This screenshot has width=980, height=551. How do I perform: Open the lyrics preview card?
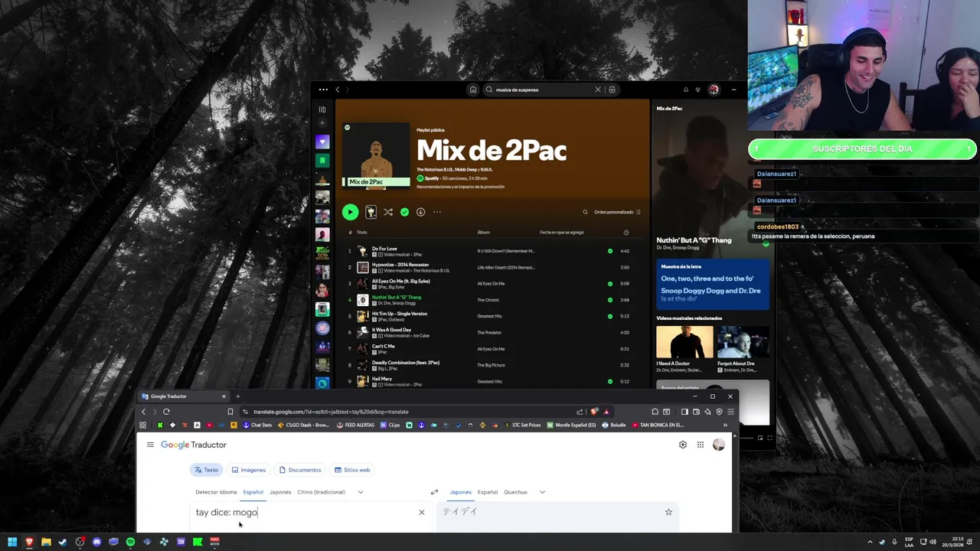coord(713,285)
